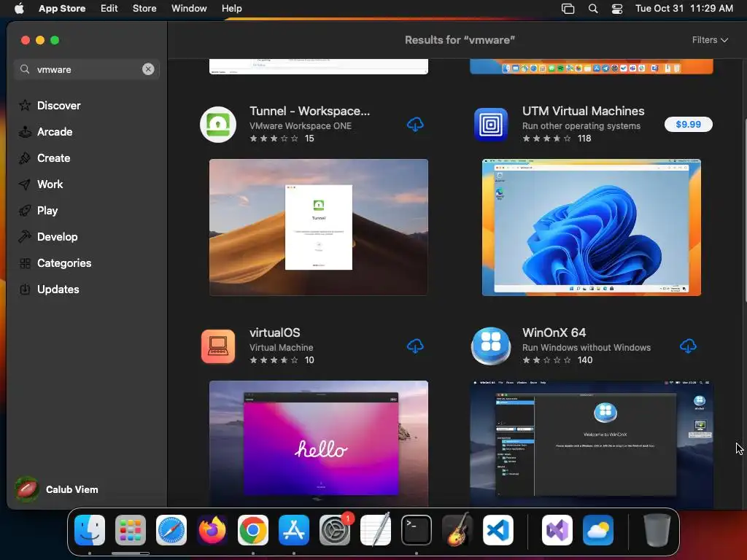This screenshot has width=747, height=560.
Task: Click App Store icon in the Dock
Action: [x=294, y=530]
